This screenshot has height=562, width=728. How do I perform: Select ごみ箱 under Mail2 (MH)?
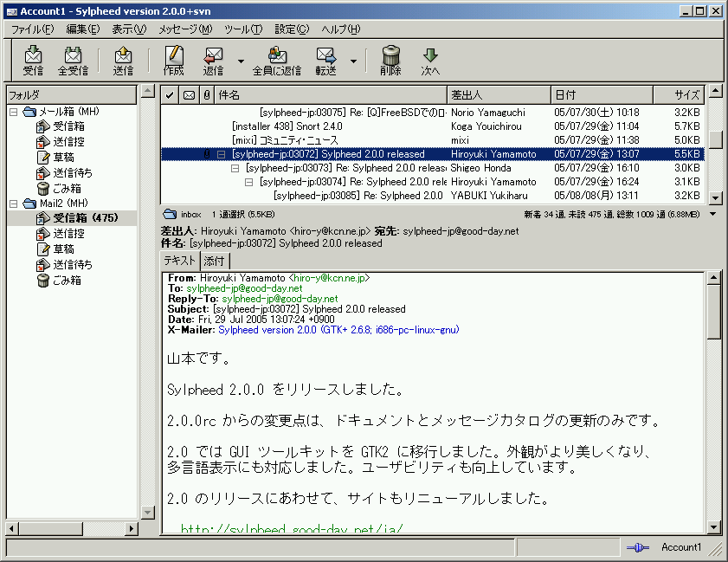tap(67, 281)
